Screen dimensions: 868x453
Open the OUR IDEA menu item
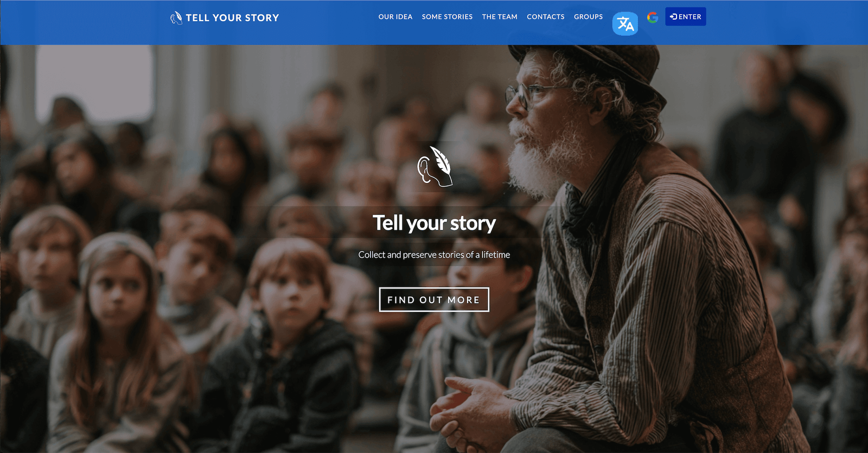[x=395, y=17]
